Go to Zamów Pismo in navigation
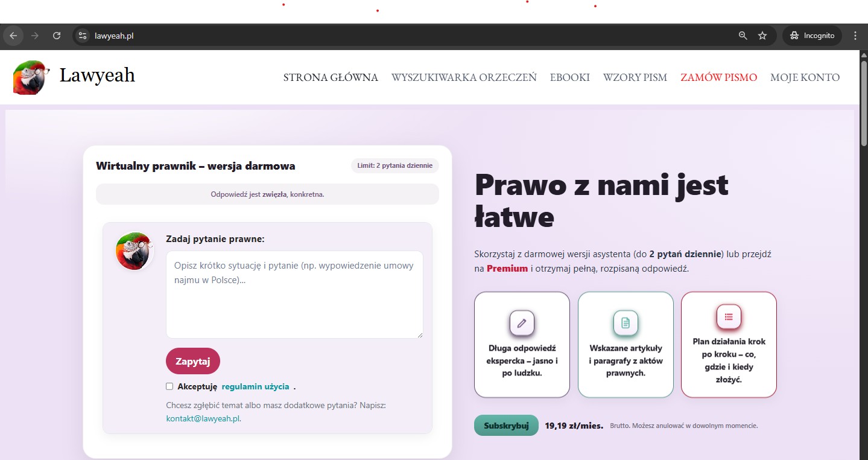This screenshot has width=868, height=460. click(x=718, y=77)
